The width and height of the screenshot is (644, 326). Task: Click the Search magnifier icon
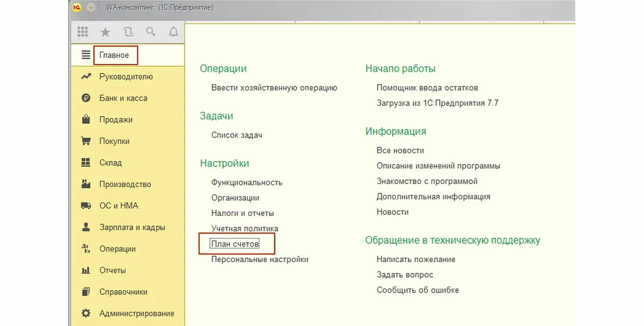[x=151, y=32]
